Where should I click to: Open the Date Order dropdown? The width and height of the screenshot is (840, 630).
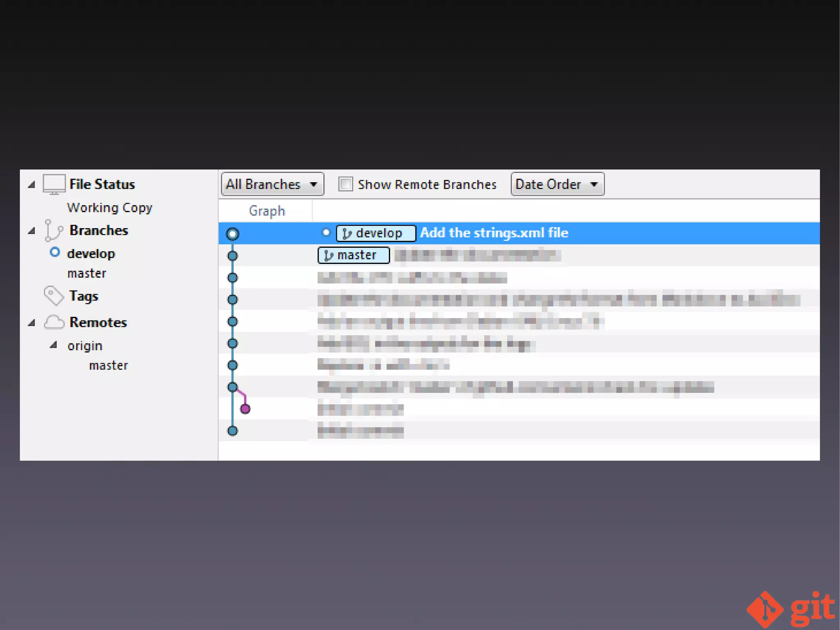tap(557, 184)
